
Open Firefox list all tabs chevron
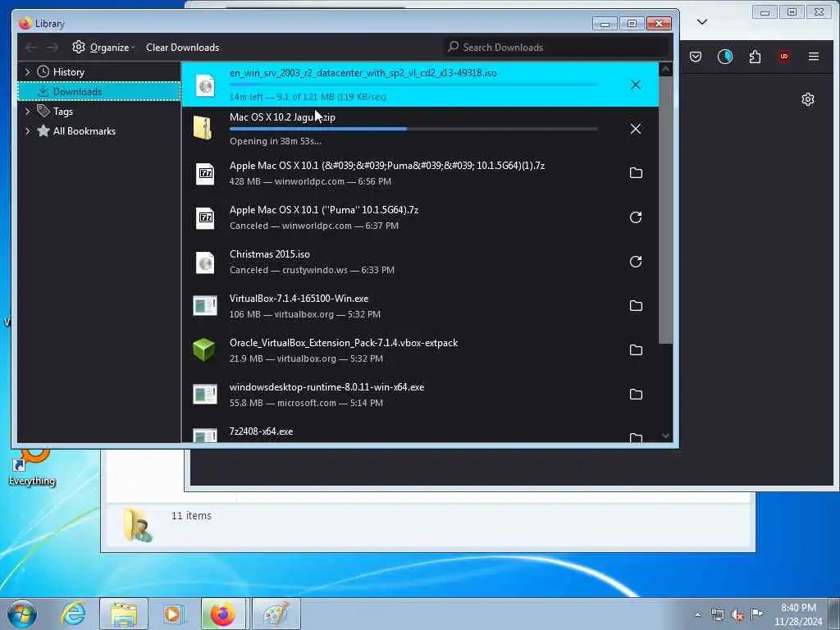702,22
